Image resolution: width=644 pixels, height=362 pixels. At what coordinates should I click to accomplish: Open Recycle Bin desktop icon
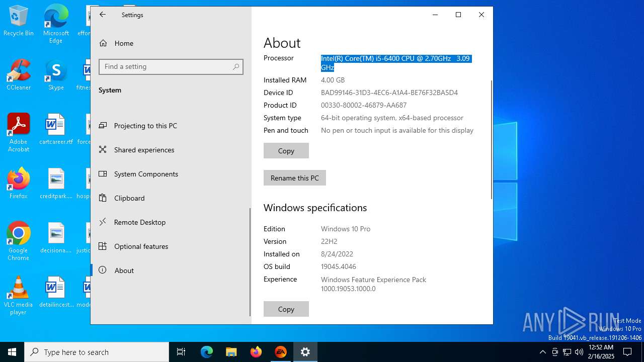[19, 21]
